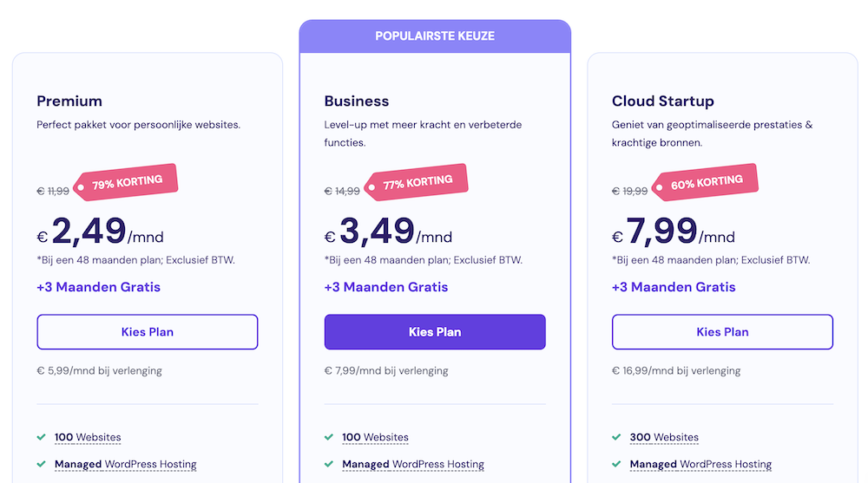Click checkmark icon beside 300 Websites
Viewport: 868px width, 483px height.
pyautogui.click(x=616, y=437)
